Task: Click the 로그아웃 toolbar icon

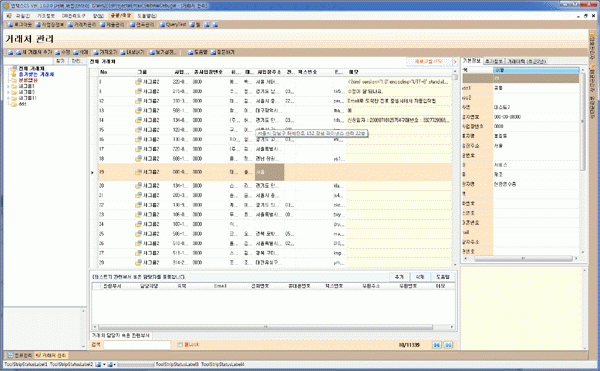Action: tap(10, 24)
